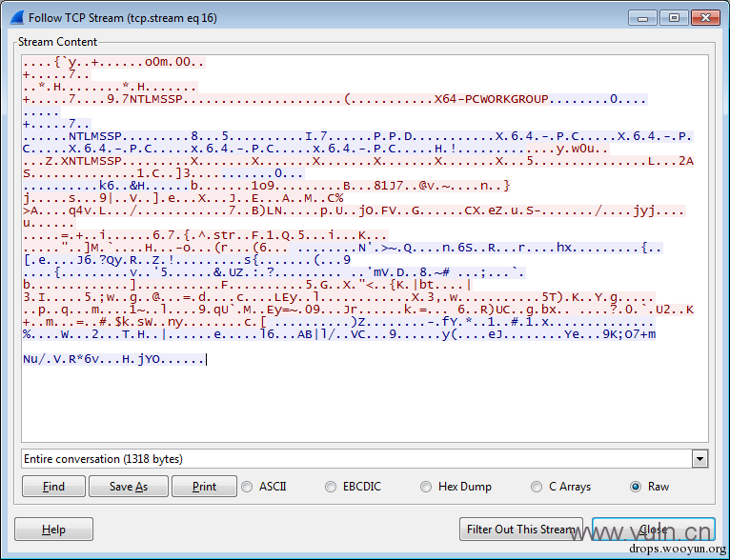Viewport: 730px width, 560px height.
Task: Click the Stream Content group label
Action: (57, 42)
